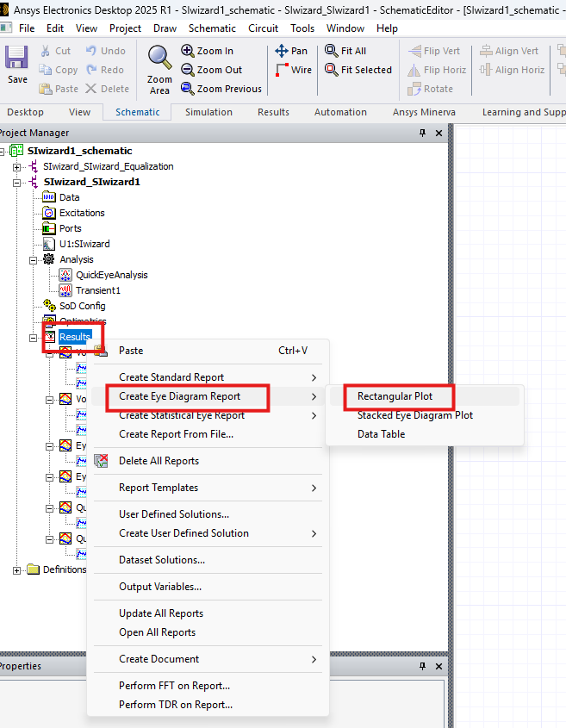The image size is (566, 728).
Task: Click the Flip Vert icon
Action: click(414, 51)
